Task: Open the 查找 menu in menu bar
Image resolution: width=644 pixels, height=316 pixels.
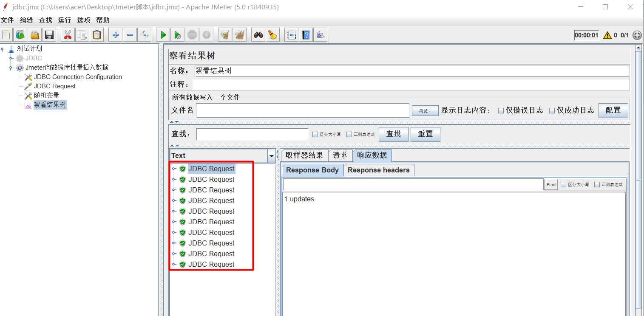Action: tap(45, 20)
